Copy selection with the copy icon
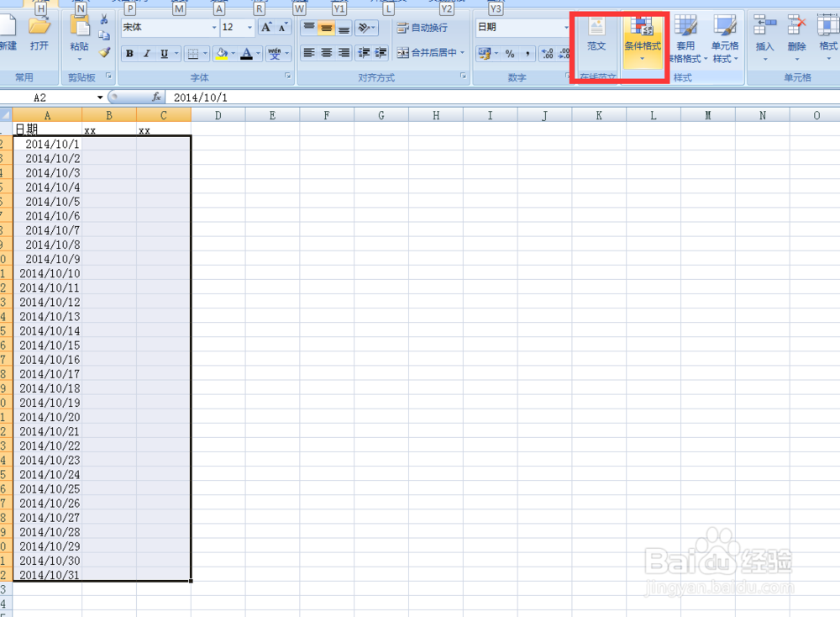 tap(104, 36)
